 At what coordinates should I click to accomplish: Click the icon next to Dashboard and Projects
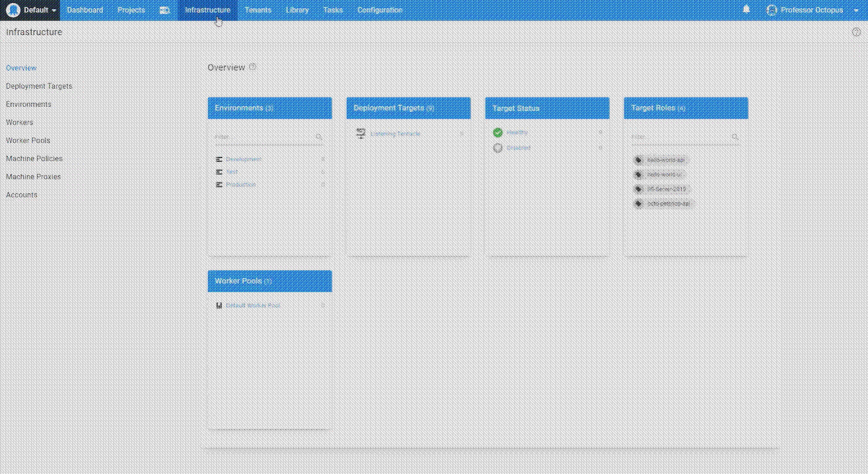click(x=164, y=10)
